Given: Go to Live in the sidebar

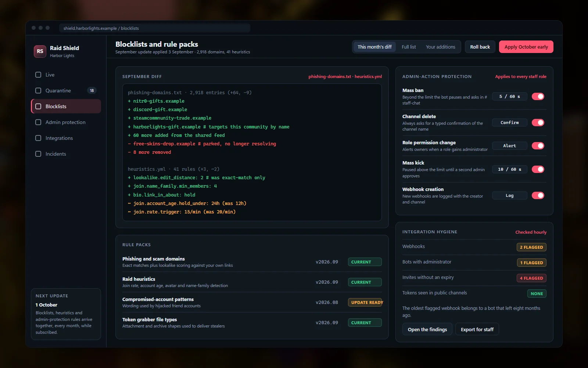Looking at the screenshot, I should (66, 75).
